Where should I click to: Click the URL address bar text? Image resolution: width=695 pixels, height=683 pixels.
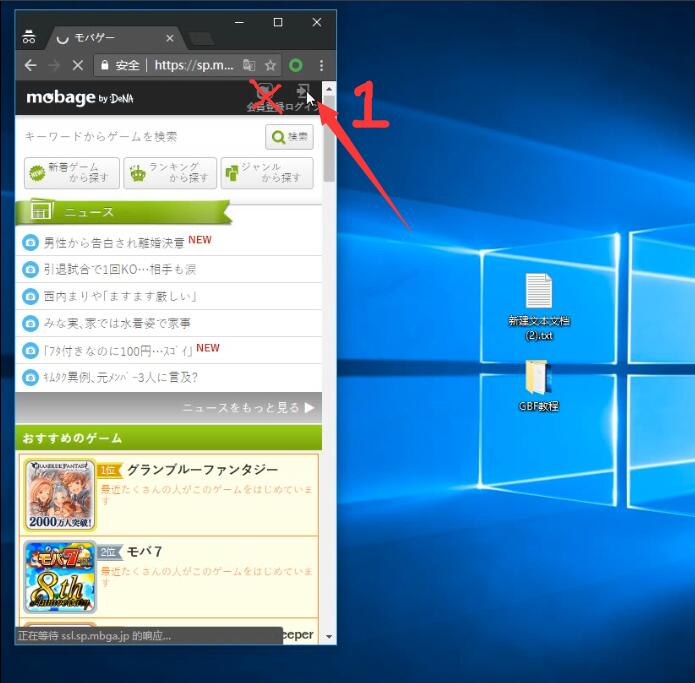[x=194, y=66]
